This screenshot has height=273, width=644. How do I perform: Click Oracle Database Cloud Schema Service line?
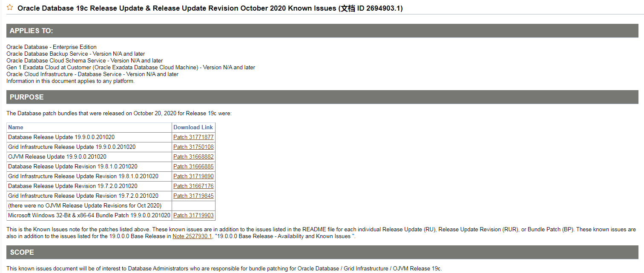[x=84, y=60]
